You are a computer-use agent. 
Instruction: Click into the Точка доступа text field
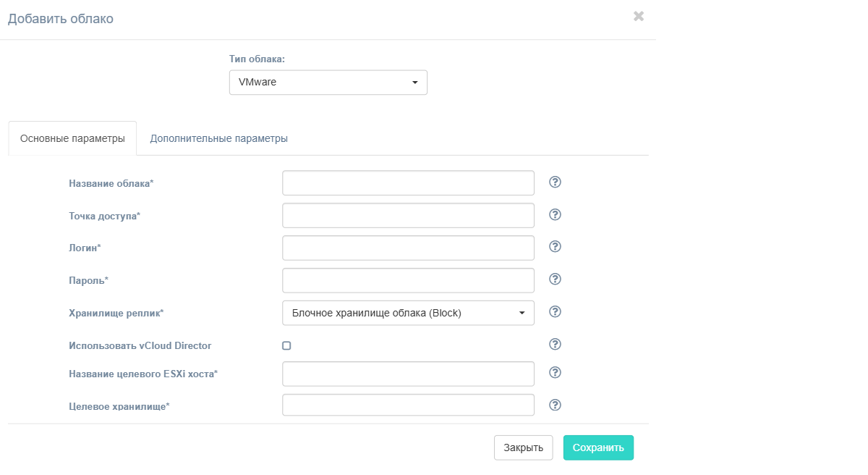(x=408, y=215)
